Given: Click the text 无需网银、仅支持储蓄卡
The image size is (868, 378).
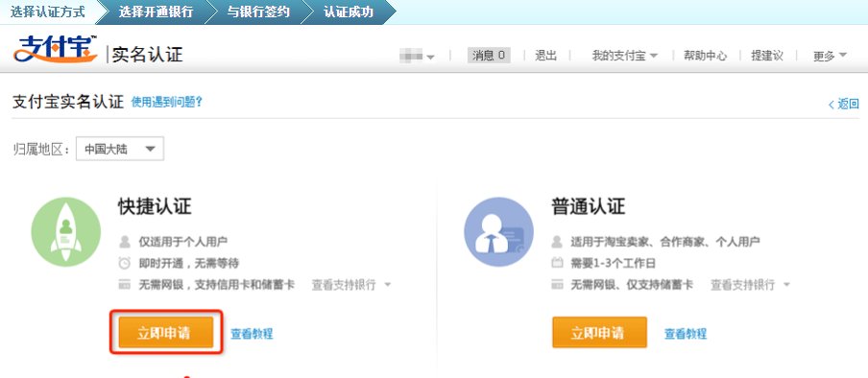Looking at the screenshot, I should pyautogui.click(x=632, y=285).
